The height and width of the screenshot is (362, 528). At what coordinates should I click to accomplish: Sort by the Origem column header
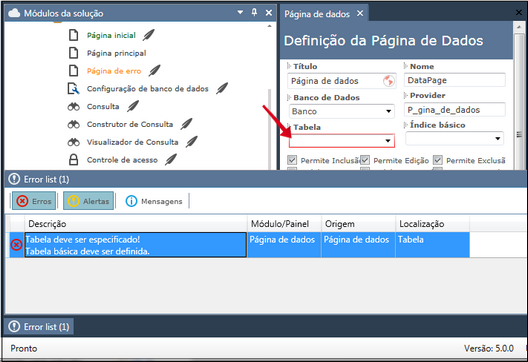point(359,224)
